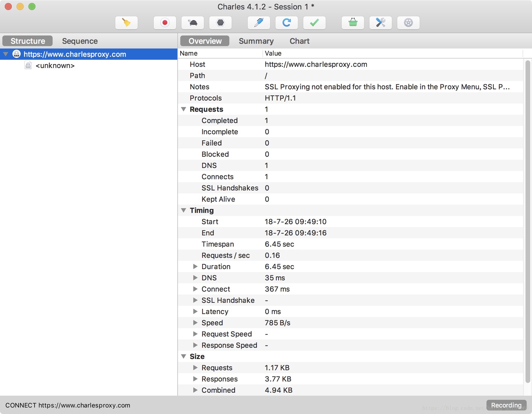Expand the Size Requests 1.17 KB row

195,368
